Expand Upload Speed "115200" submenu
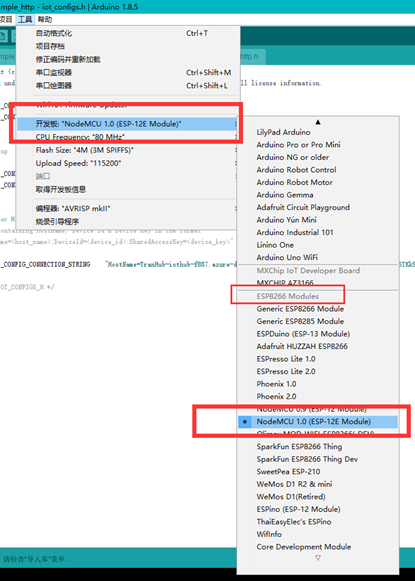 126,163
